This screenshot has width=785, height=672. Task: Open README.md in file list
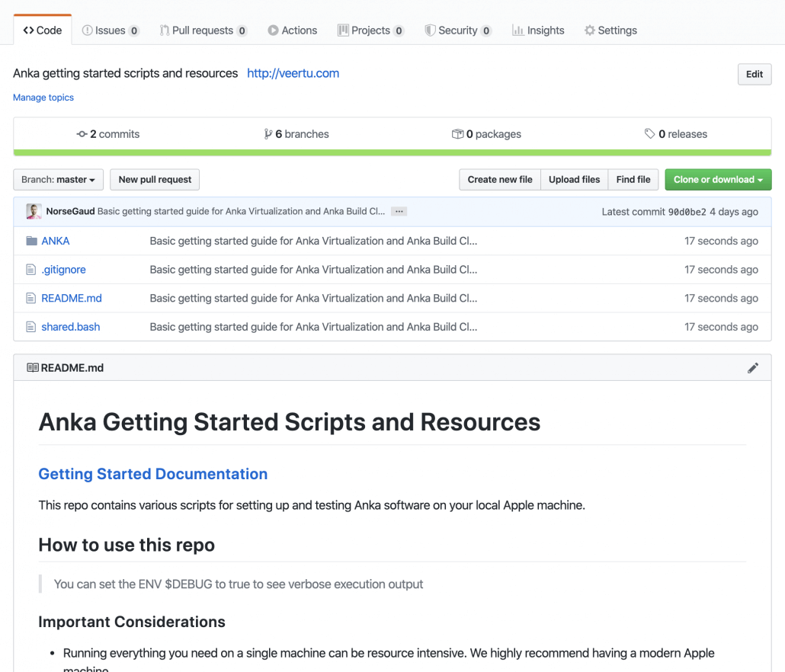[72, 298]
